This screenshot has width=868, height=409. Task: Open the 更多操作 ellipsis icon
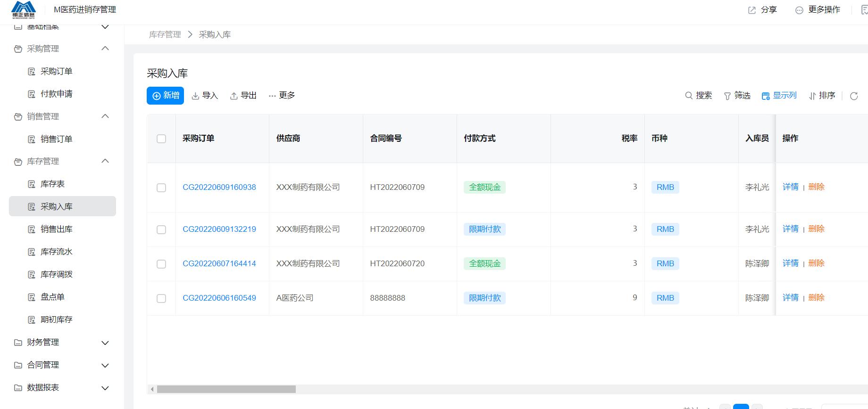(799, 10)
